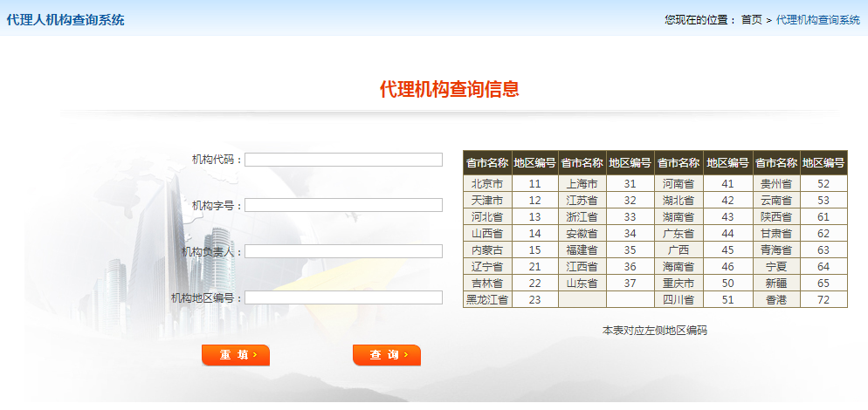This screenshot has width=868, height=410.
Task: Click the 新疆 cell
Action: [776, 284]
